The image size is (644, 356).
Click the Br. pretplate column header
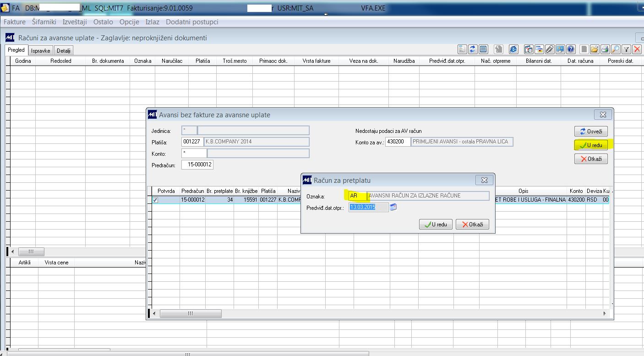click(220, 191)
